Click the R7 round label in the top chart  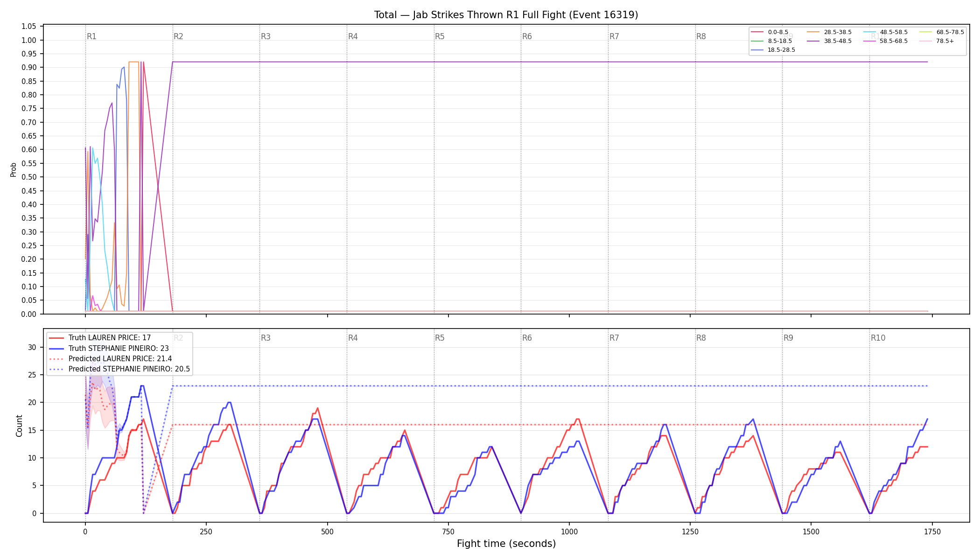614,36
